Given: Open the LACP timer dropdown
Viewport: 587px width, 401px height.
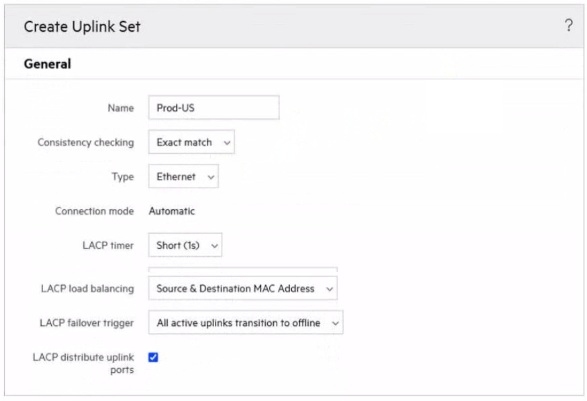Looking at the screenshot, I should (x=185, y=245).
